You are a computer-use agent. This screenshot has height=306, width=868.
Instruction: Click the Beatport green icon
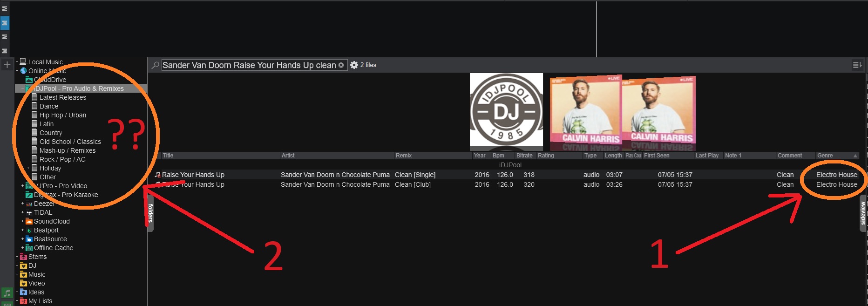[x=29, y=230]
